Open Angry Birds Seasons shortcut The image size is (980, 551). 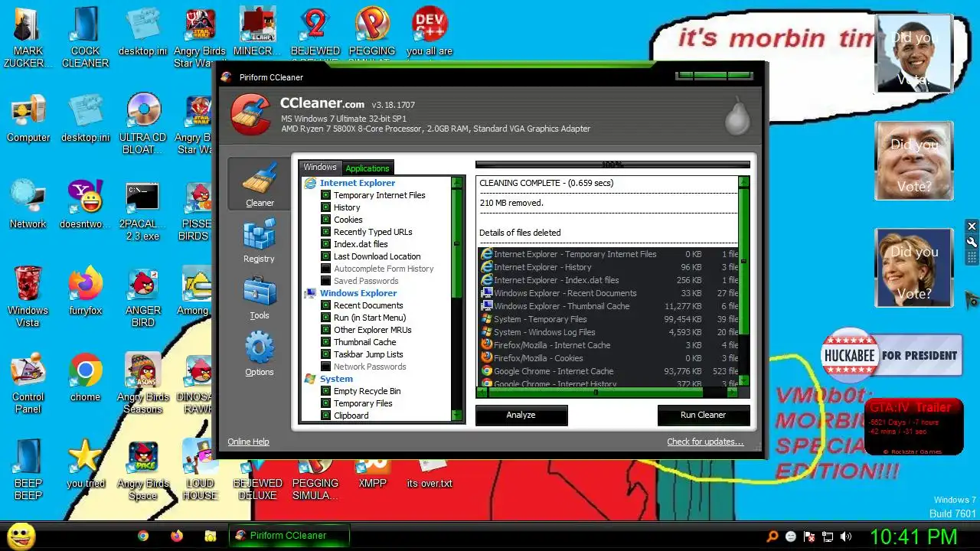click(x=142, y=383)
